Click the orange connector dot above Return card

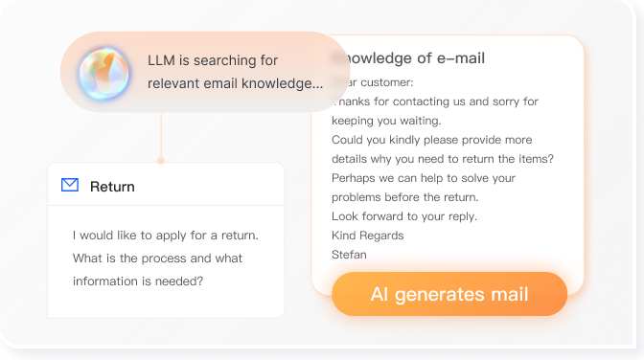tap(161, 161)
